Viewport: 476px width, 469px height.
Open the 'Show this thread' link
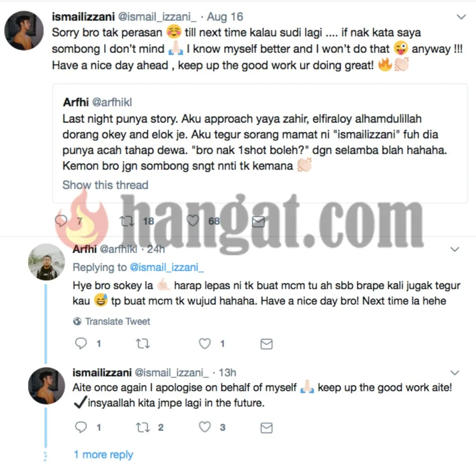(x=106, y=185)
